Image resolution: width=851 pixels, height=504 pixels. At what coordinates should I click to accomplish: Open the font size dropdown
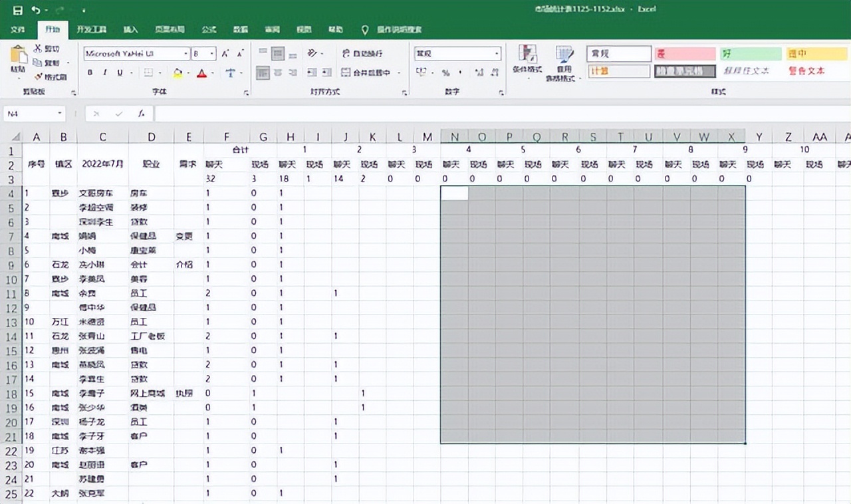(213, 54)
